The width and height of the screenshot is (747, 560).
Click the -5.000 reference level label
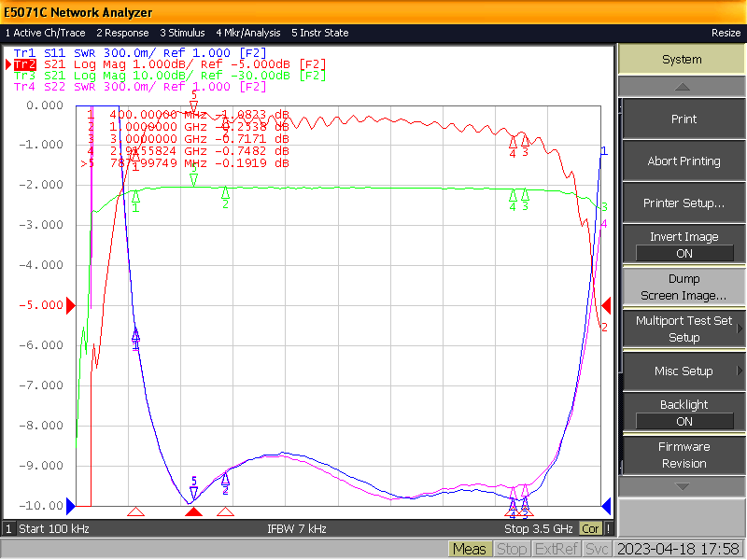(41, 305)
